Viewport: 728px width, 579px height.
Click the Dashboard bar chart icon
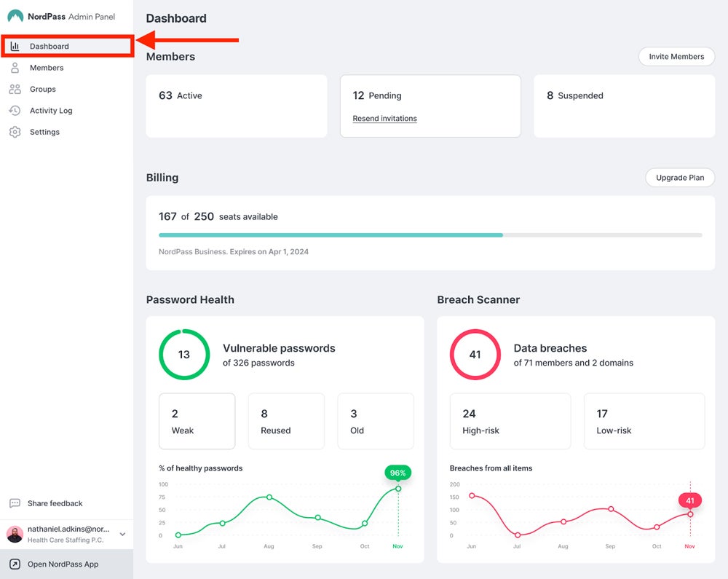(15, 47)
